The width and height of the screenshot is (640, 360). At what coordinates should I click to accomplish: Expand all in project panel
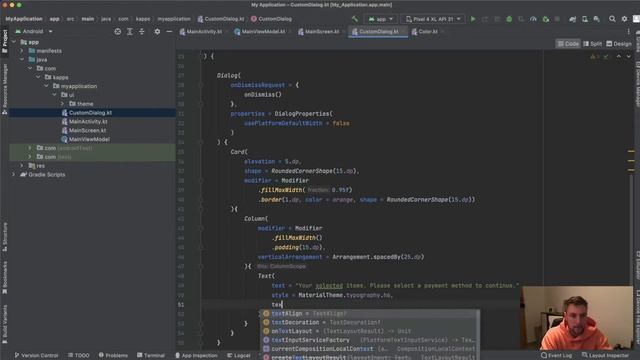[x=130, y=31]
